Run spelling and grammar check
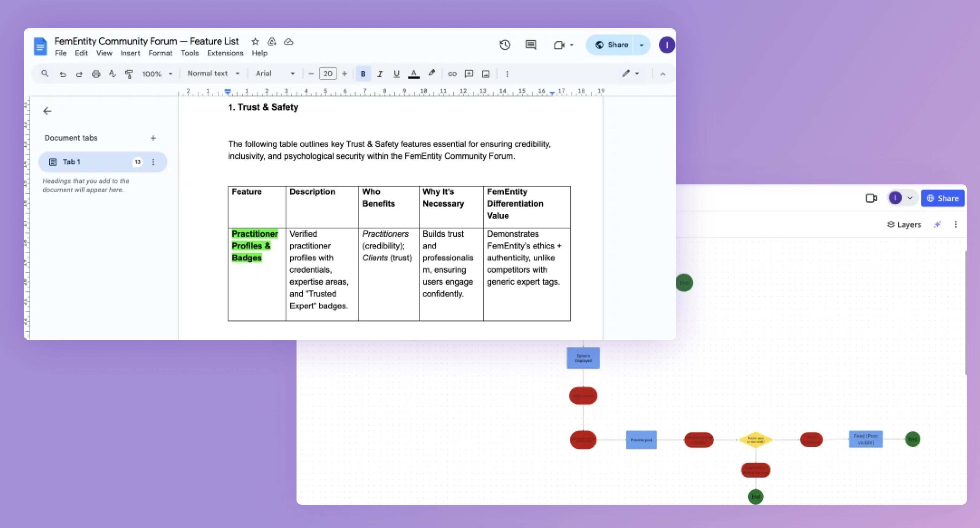Screen dimensions: 980x528 (x=112, y=74)
